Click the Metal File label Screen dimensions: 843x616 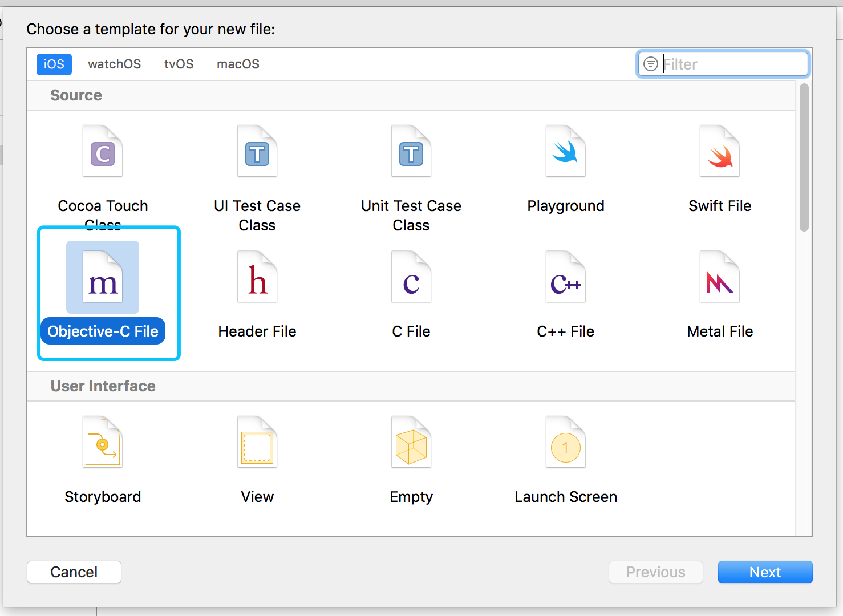(720, 331)
